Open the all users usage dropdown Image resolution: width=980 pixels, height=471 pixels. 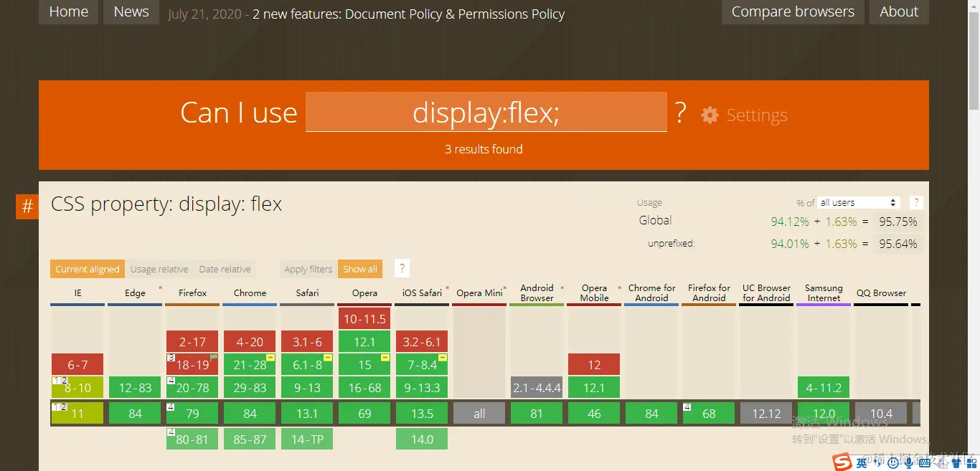[x=859, y=203]
